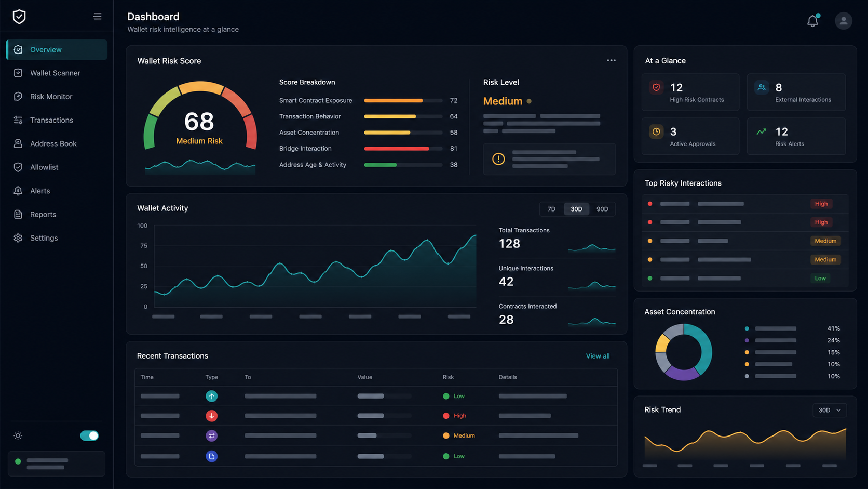Click the Reports document icon
Image resolution: width=868 pixels, height=489 pixels.
(x=18, y=214)
